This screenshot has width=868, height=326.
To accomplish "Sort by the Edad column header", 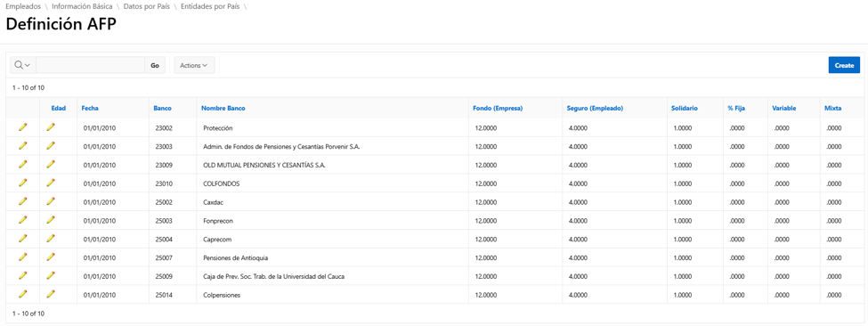I will click(59, 109).
